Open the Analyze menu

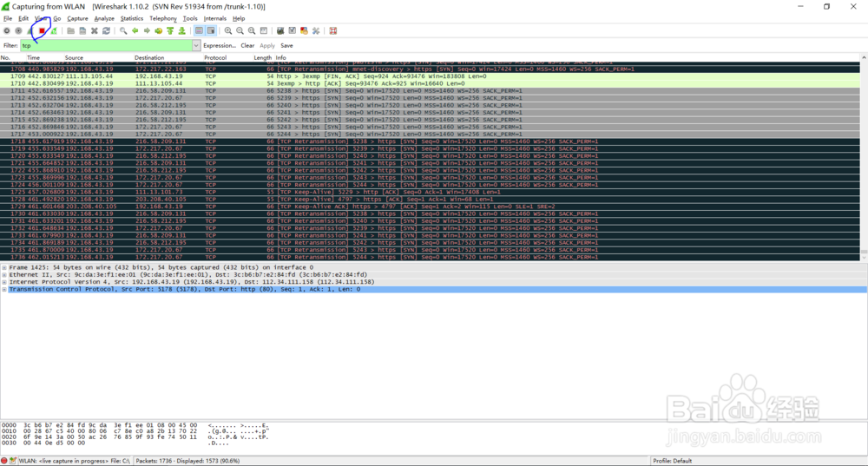coord(104,18)
